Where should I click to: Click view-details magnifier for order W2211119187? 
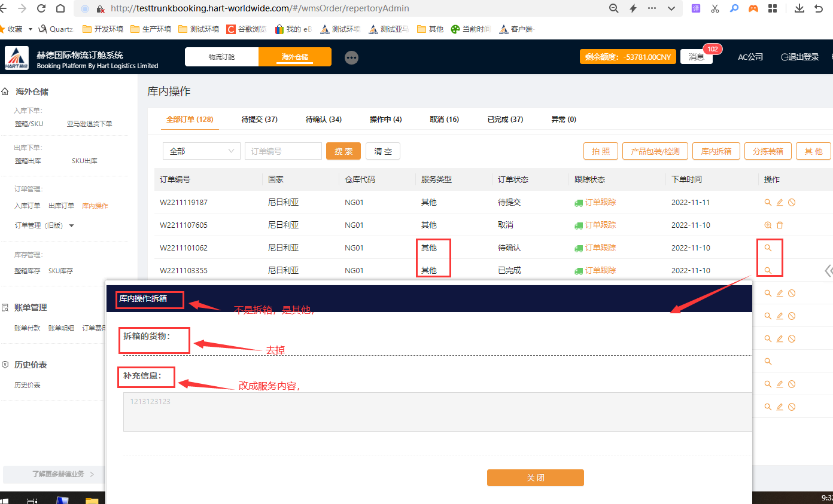coord(768,203)
